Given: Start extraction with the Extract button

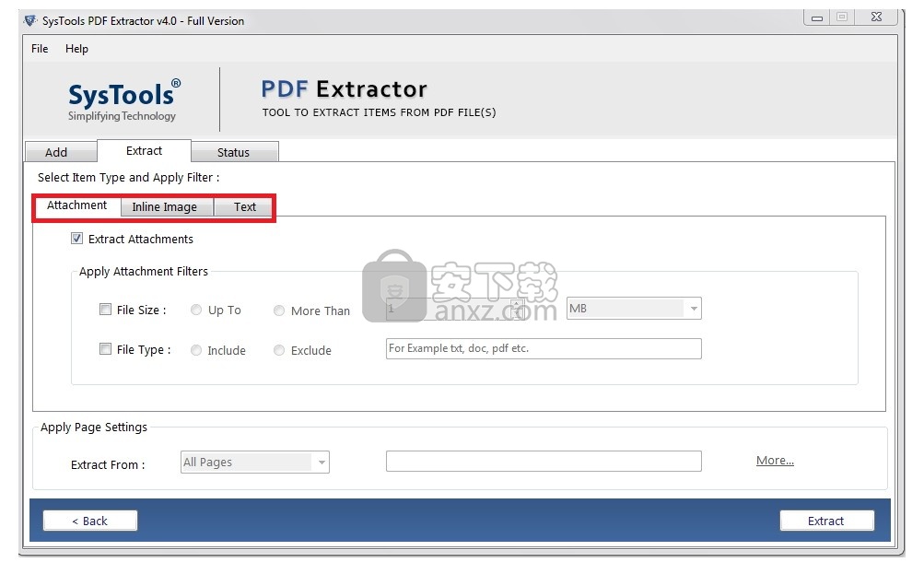Looking at the screenshot, I should [x=826, y=521].
